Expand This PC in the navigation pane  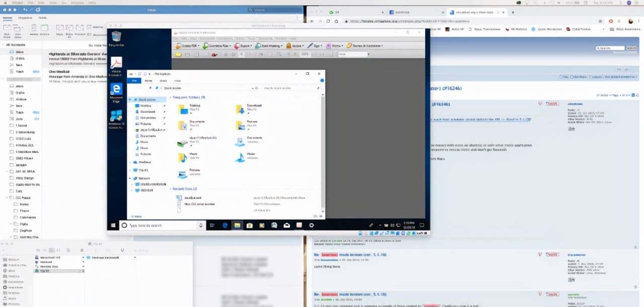[x=130, y=169]
